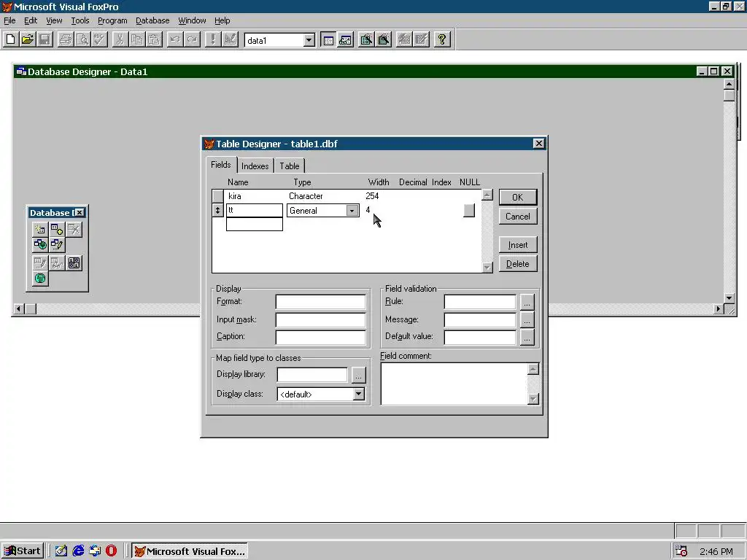Confirm with the OK button
The image size is (747, 560).
pos(518,197)
